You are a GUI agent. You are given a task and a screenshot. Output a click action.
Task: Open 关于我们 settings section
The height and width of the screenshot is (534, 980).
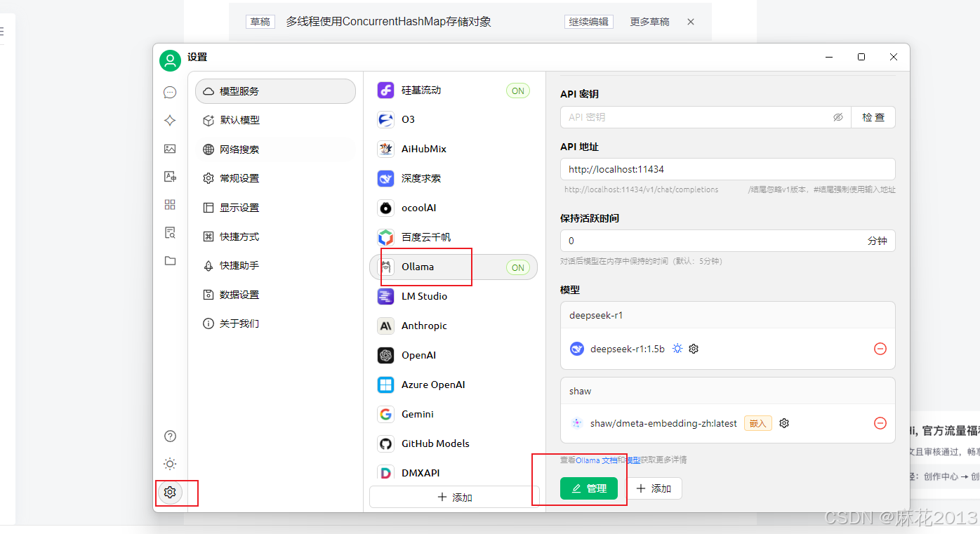click(275, 323)
